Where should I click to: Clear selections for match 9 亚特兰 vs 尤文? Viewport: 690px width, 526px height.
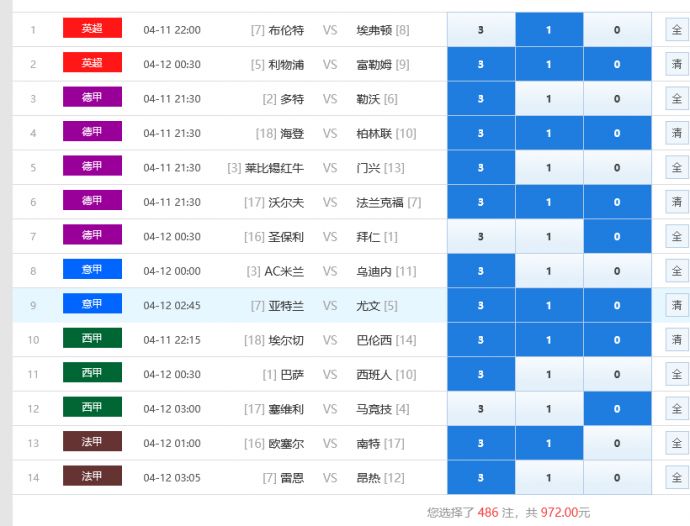click(x=676, y=305)
